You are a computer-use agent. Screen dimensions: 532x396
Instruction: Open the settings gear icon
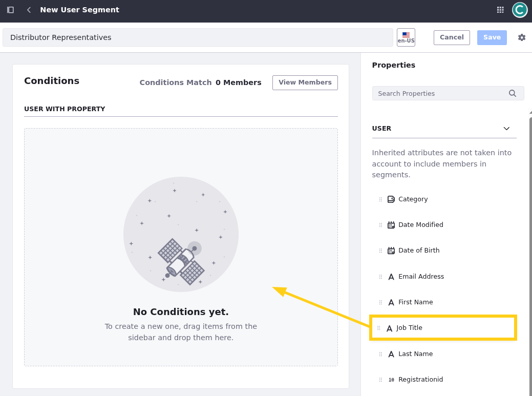(x=522, y=37)
